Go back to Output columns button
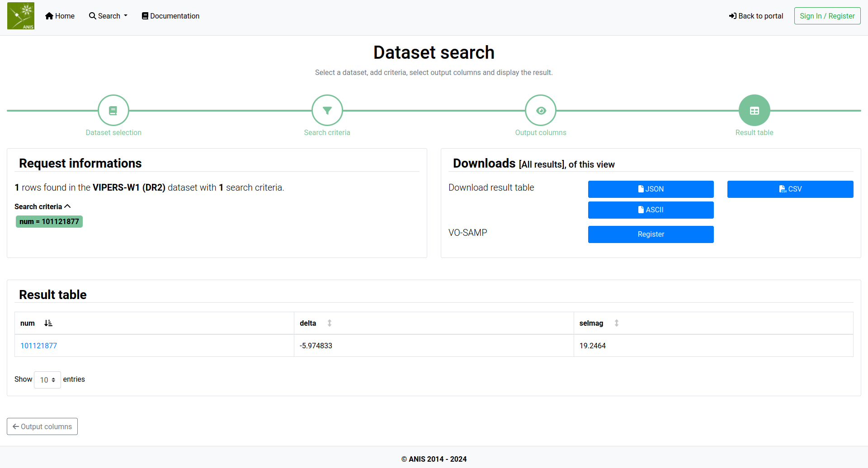 point(42,426)
